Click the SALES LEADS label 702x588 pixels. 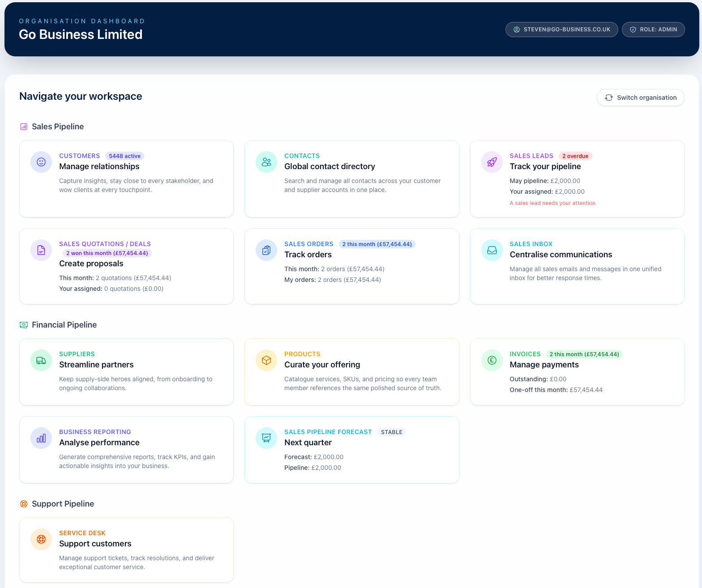click(x=531, y=156)
